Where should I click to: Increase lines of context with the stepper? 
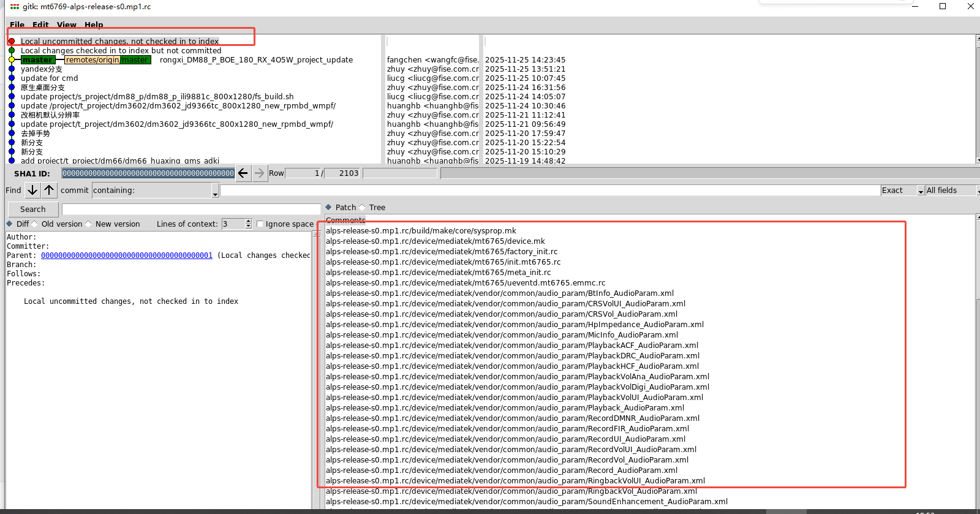(249, 222)
